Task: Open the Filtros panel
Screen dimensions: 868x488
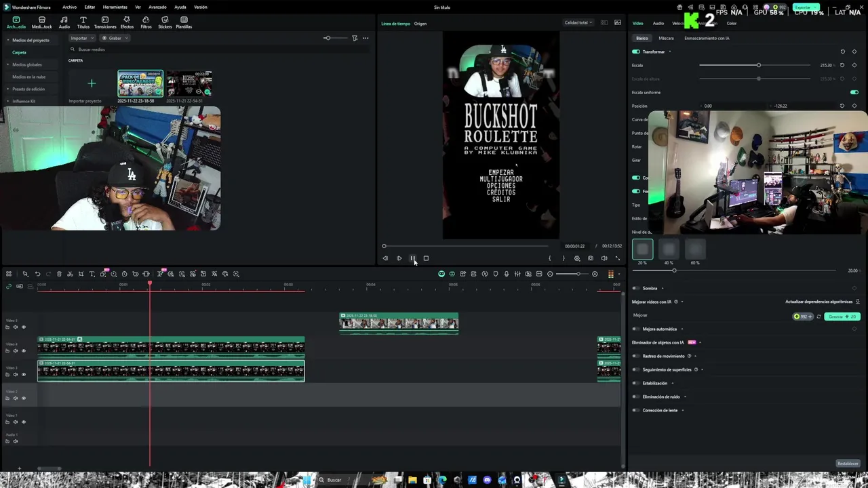Action: [146, 22]
